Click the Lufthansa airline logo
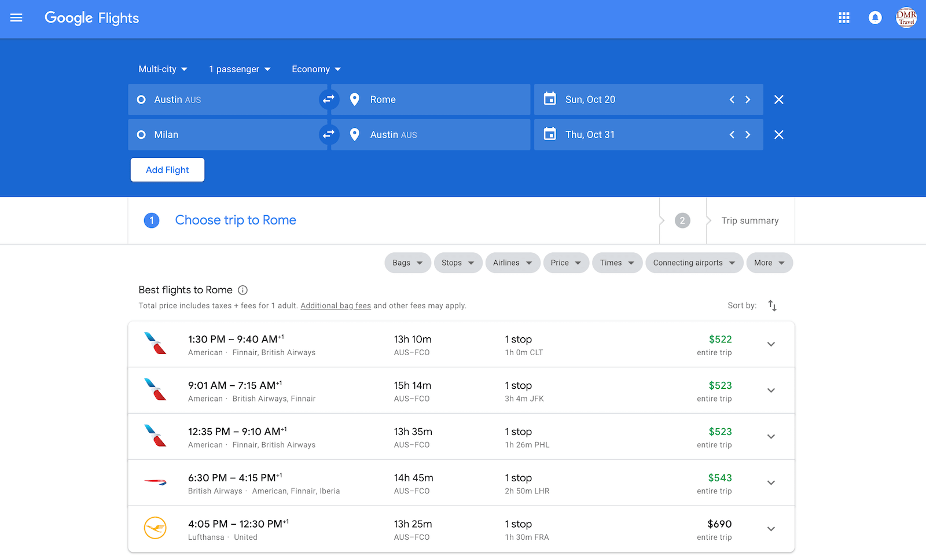Viewport: 926px width, 560px height. click(155, 528)
